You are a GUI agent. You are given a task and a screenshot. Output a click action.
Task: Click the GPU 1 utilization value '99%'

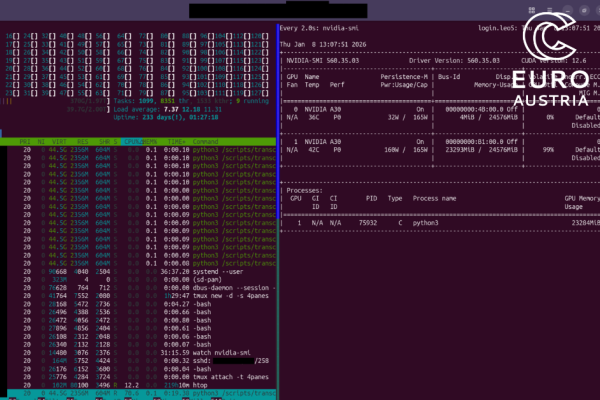click(548, 150)
